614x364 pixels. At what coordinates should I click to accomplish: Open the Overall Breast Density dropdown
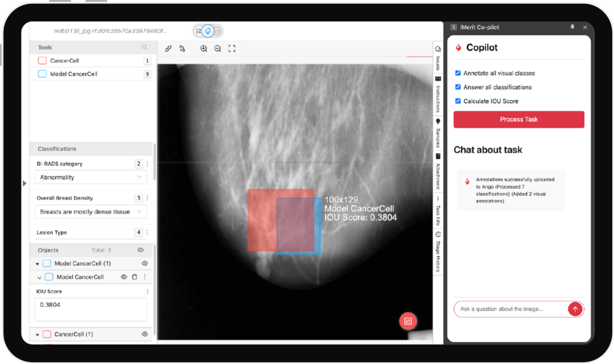[x=91, y=212]
